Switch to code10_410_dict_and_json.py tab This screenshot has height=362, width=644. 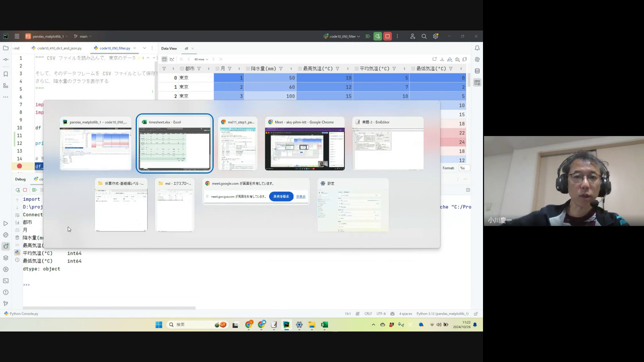tap(59, 48)
